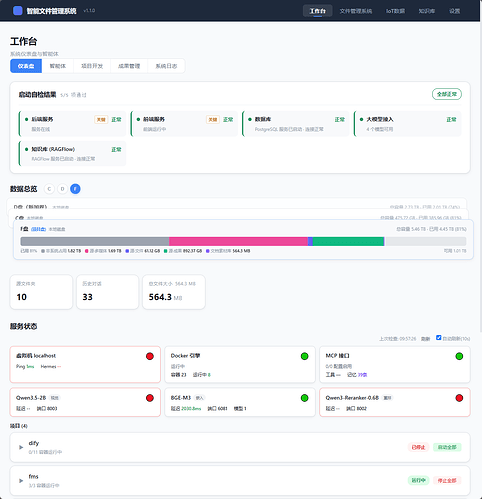Click the 虚拟机 localhost card title
The height and width of the screenshot is (499, 482).
(36, 356)
